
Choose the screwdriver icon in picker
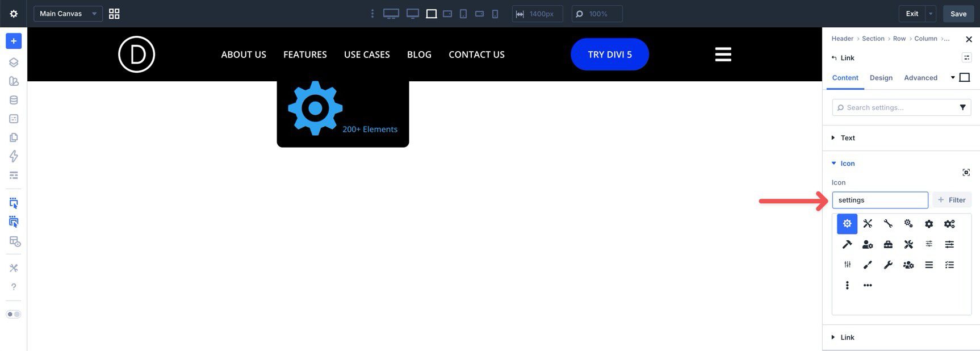(868, 265)
